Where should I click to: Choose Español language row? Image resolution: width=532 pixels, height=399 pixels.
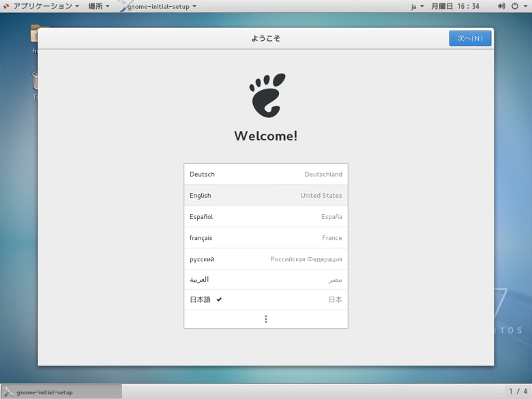[x=266, y=216]
